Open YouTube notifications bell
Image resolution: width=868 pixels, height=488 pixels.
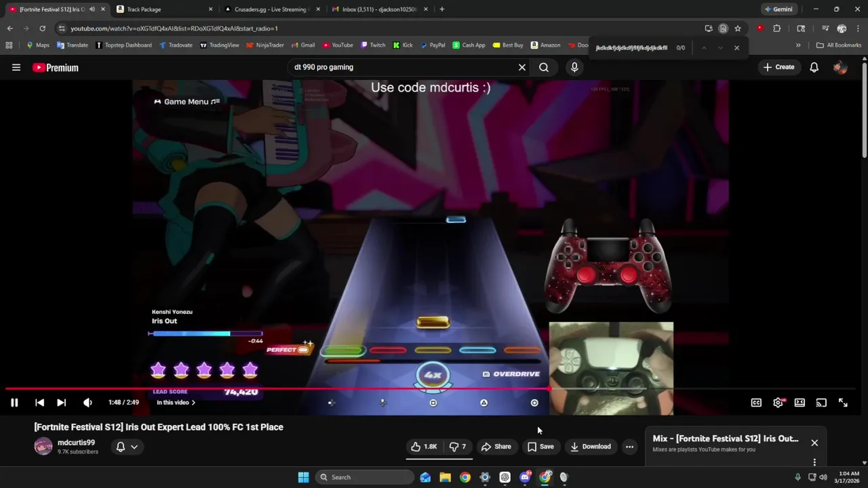click(814, 67)
